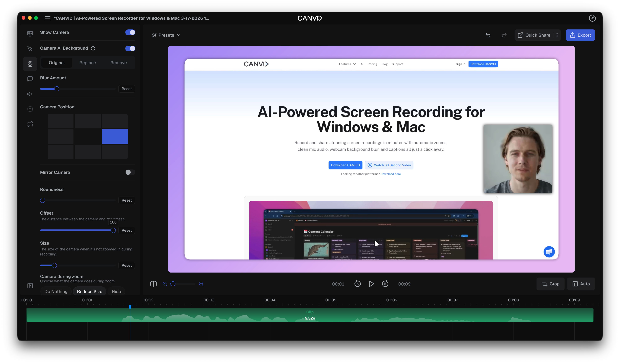Open the camera settings sidebar icon

click(x=30, y=64)
